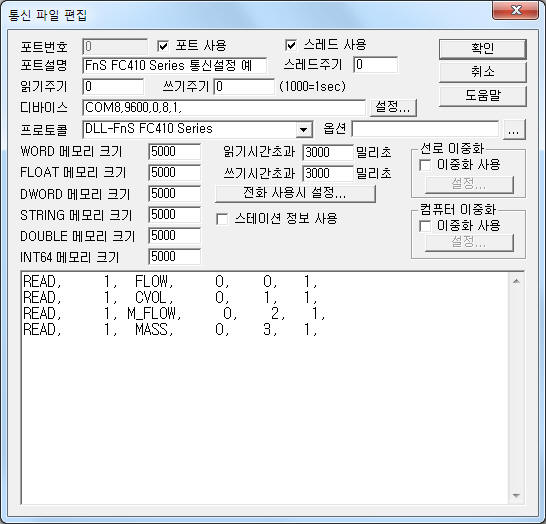Open 전화 사용시 설정... button
The width and height of the screenshot is (546, 524).
tap(295, 193)
